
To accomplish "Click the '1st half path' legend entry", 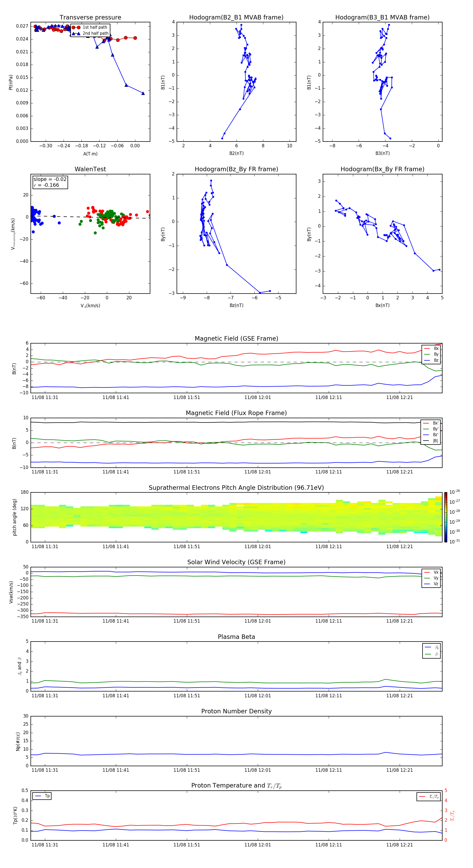I will pyautogui.click(x=90, y=27).
